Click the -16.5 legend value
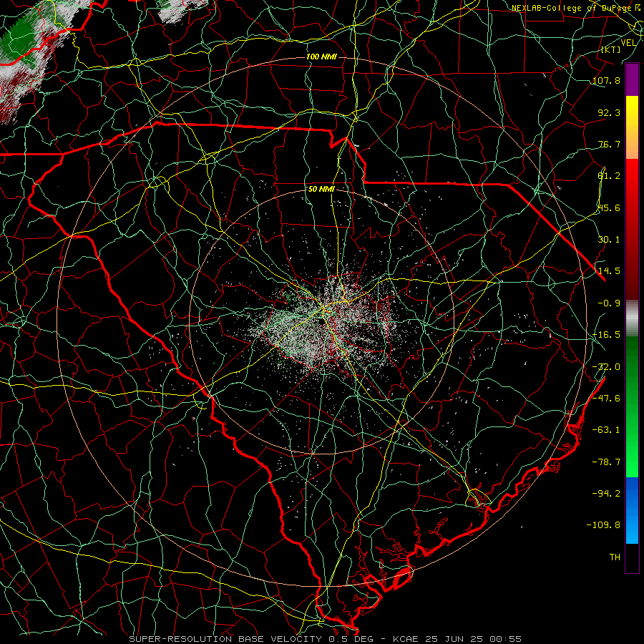 (x=606, y=335)
